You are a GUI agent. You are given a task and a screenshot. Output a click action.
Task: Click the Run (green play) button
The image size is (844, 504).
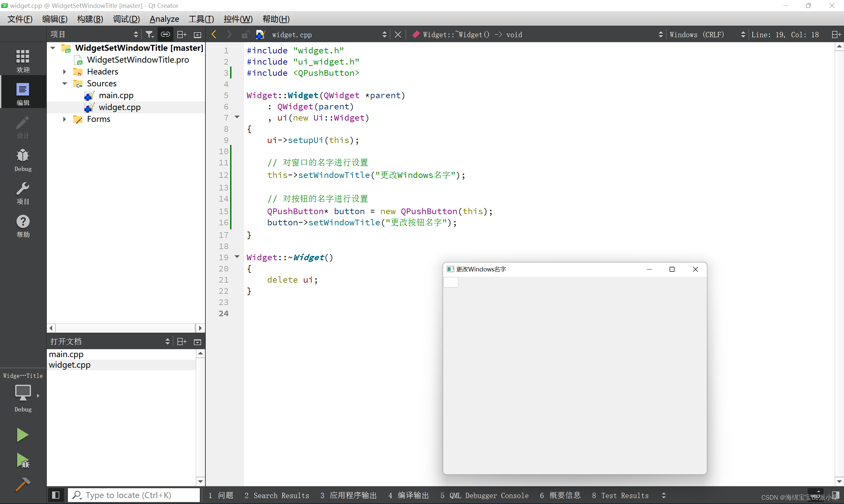pos(22,434)
